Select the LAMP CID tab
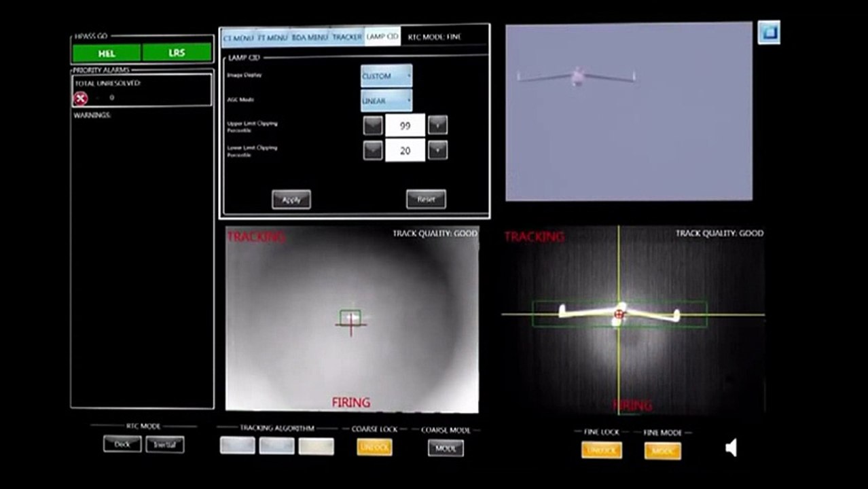The height and width of the screenshot is (489, 868). [382, 37]
